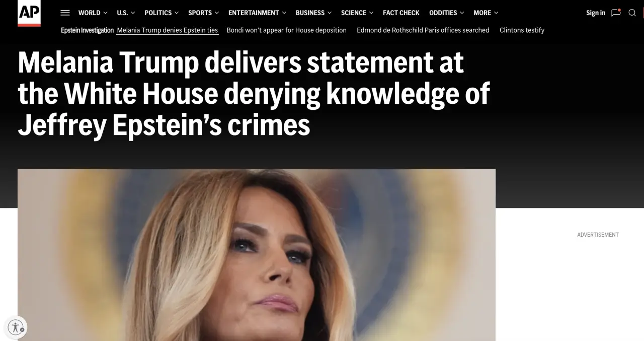Expand the U.S. dropdown menu

click(126, 13)
